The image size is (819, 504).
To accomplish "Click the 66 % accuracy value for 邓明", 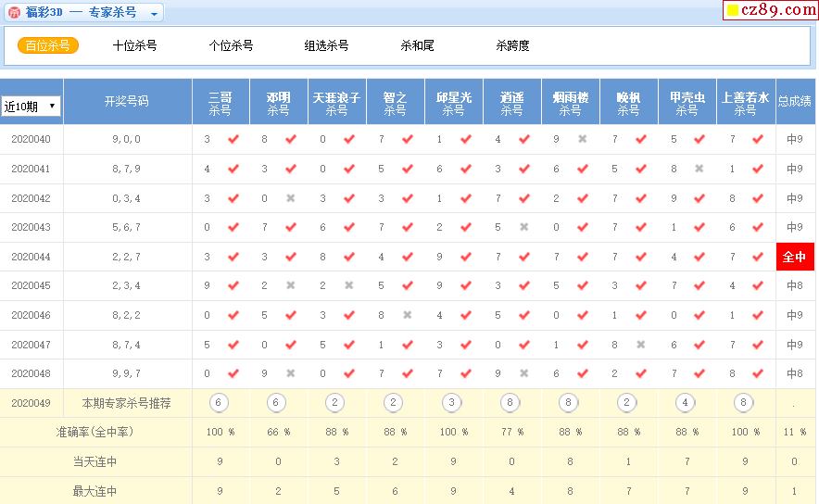I will click(x=278, y=432).
